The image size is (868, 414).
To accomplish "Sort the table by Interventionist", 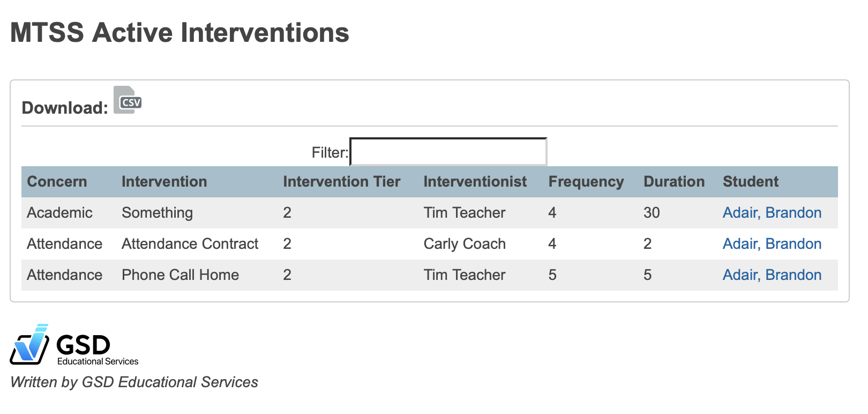I will [x=475, y=182].
